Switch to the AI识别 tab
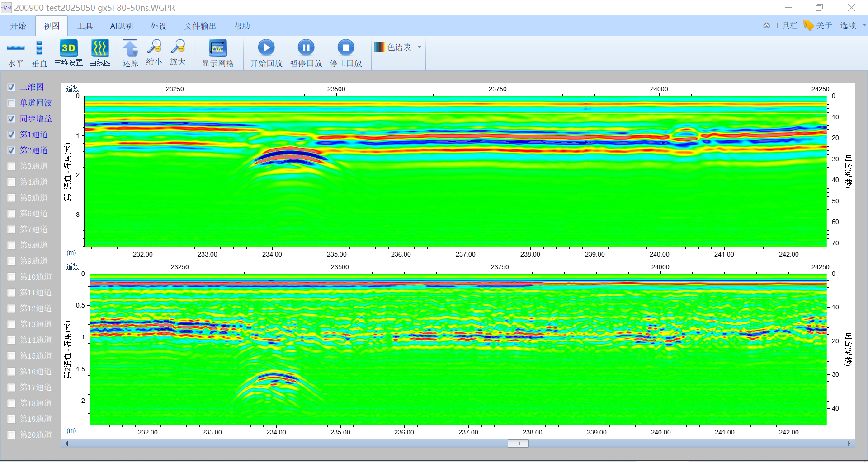This screenshot has width=868, height=462. [x=122, y=26]
